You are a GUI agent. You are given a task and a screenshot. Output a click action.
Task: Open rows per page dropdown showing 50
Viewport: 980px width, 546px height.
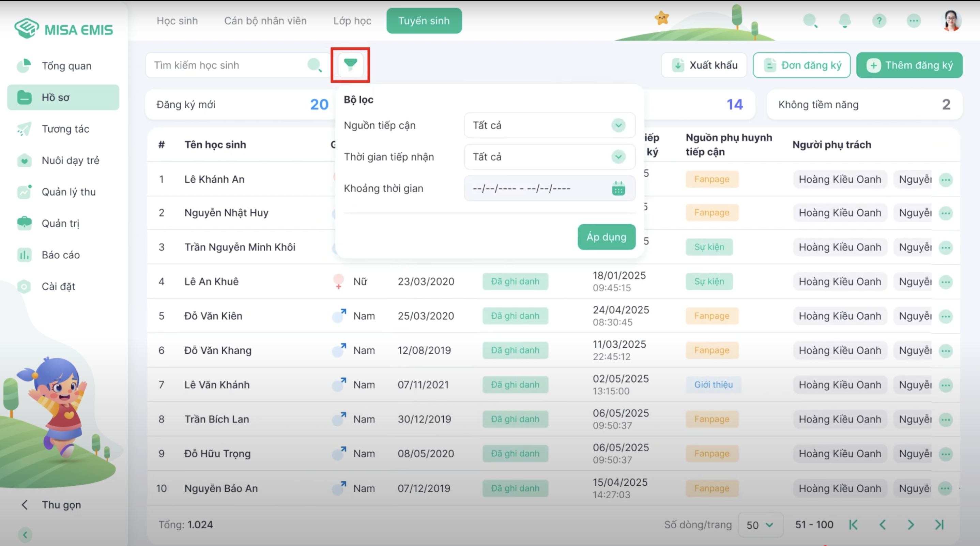[x=760, y=525]
